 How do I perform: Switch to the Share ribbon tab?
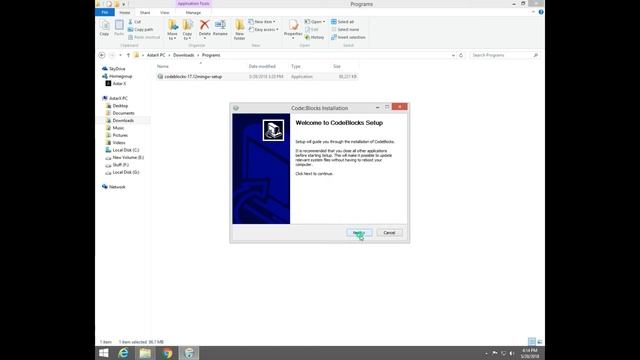pyautogui.click(x=145, y=13)
